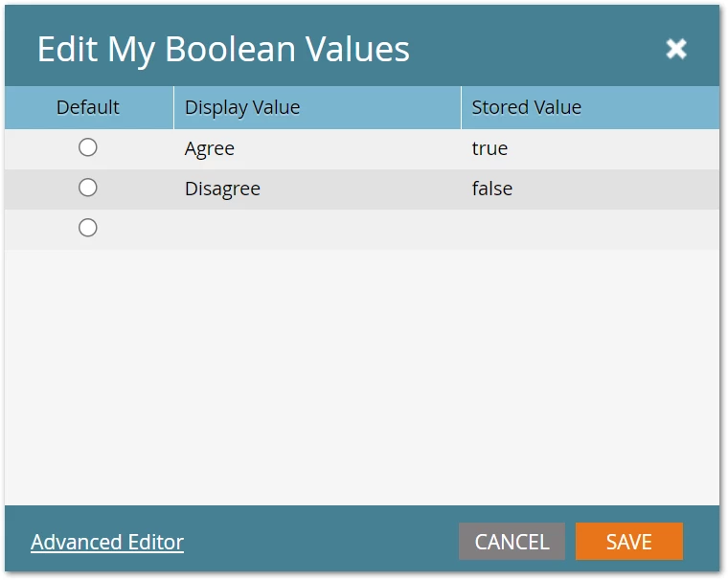
Task: Edit the Disagree display value cell
Action: click(318, 190)
